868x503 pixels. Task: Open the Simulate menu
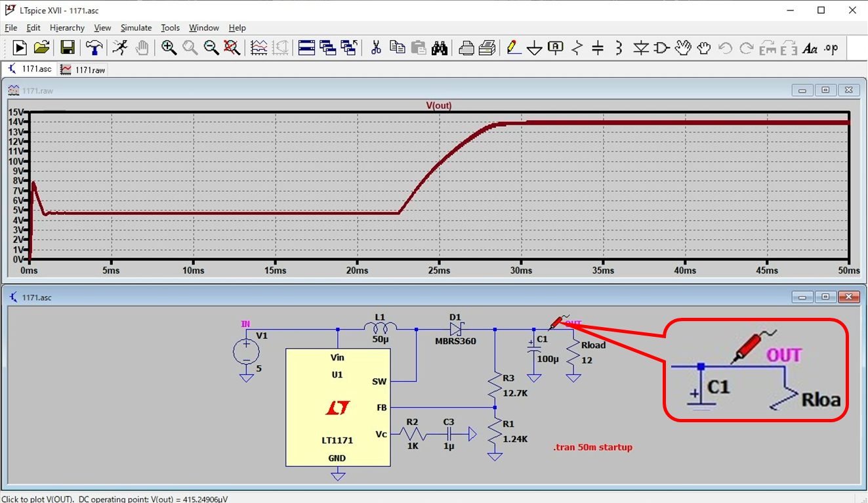pyautogui.click(x=136, y=28)
